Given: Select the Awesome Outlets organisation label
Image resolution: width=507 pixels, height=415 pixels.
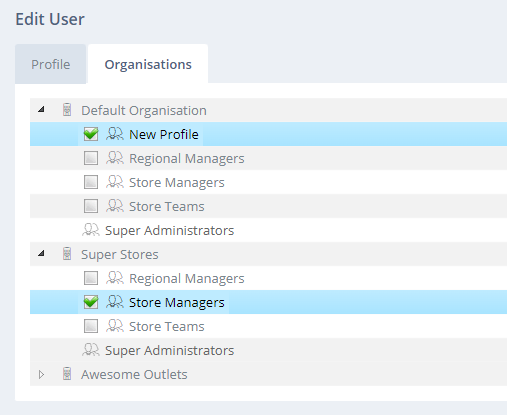Looking at the screenshot, I should point(134,374).
